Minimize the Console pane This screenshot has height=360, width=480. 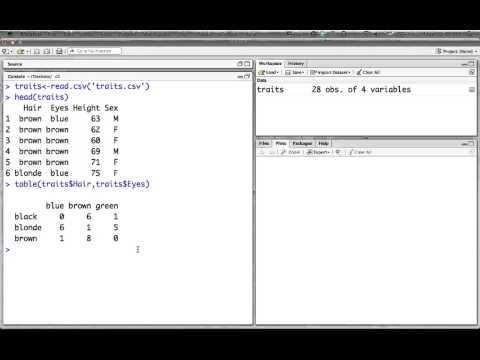[240, 76]
